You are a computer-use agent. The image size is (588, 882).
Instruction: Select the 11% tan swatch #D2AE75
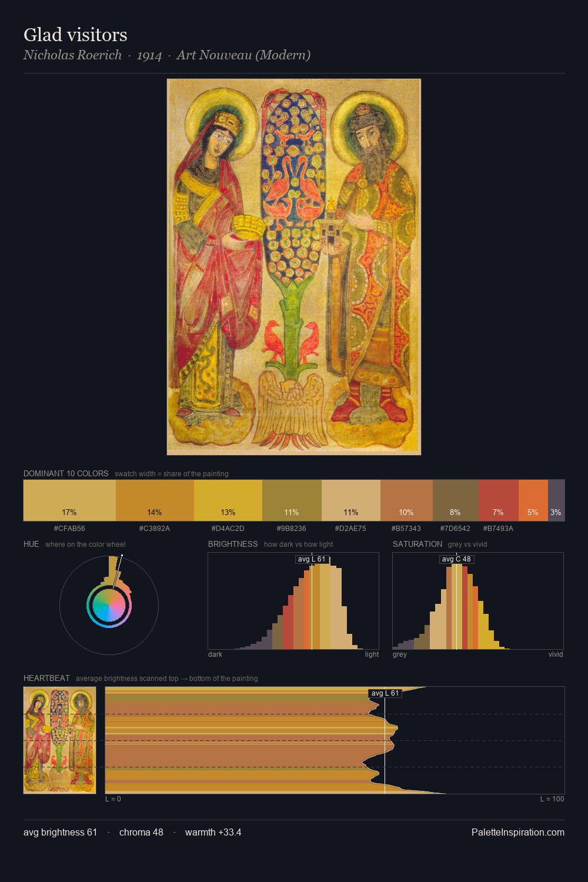(x=351, y=500)
